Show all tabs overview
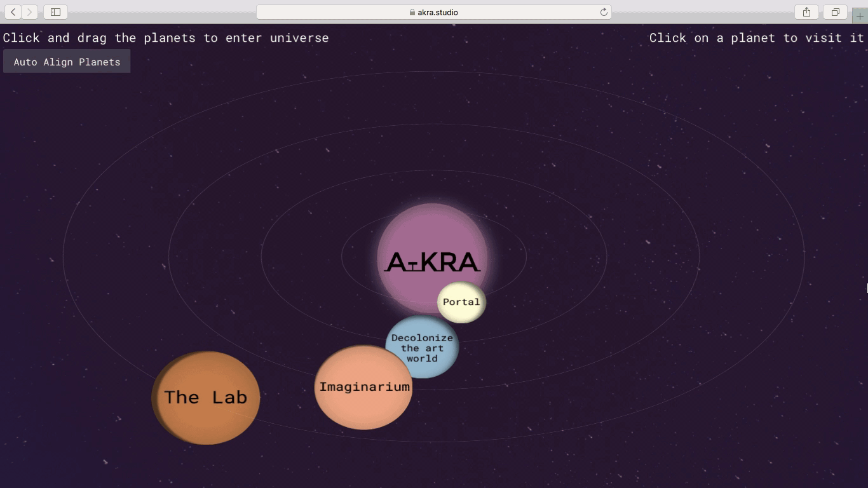The width and height of the screenshot is (868, 488). click(x=835, y=12)
